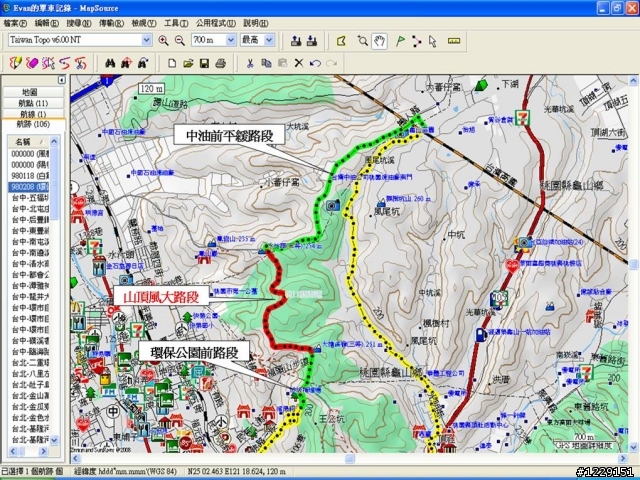Open the 工具(T) menu
Image resolution: width=640 pixels, height=480 pixels.
176,23
